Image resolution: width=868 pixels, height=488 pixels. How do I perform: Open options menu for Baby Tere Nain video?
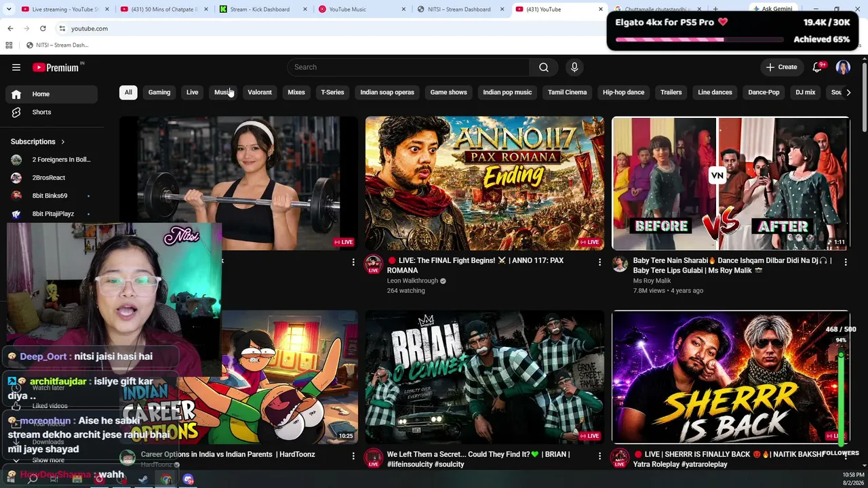point(846,262)
